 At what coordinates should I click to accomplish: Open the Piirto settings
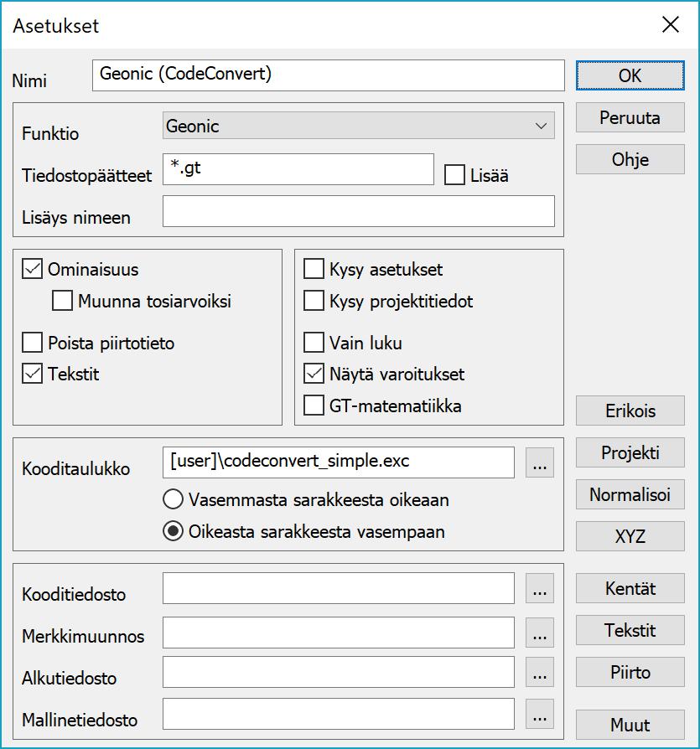pyautogui.click(x=630, y=672)
